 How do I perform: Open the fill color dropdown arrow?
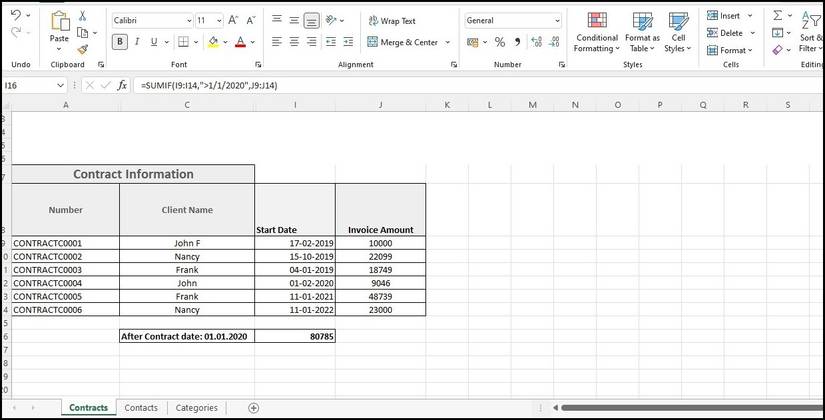[226, 42]
